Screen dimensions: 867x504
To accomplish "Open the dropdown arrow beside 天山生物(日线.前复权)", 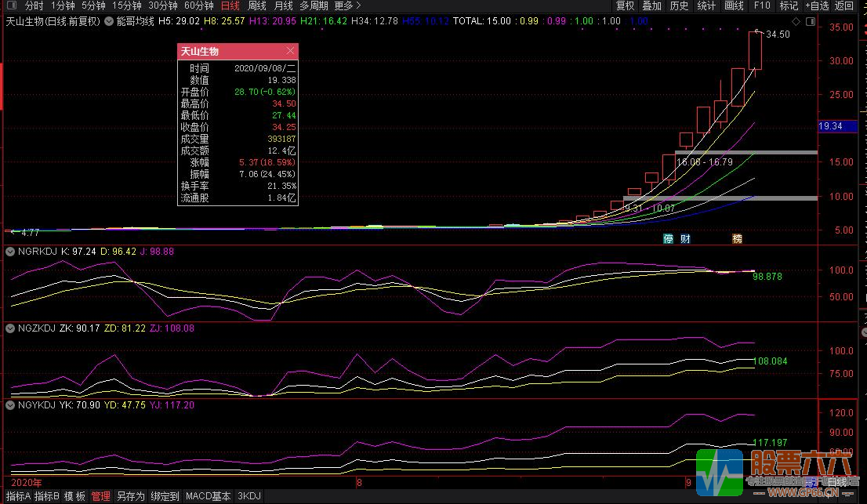I will tap(109, 21).
